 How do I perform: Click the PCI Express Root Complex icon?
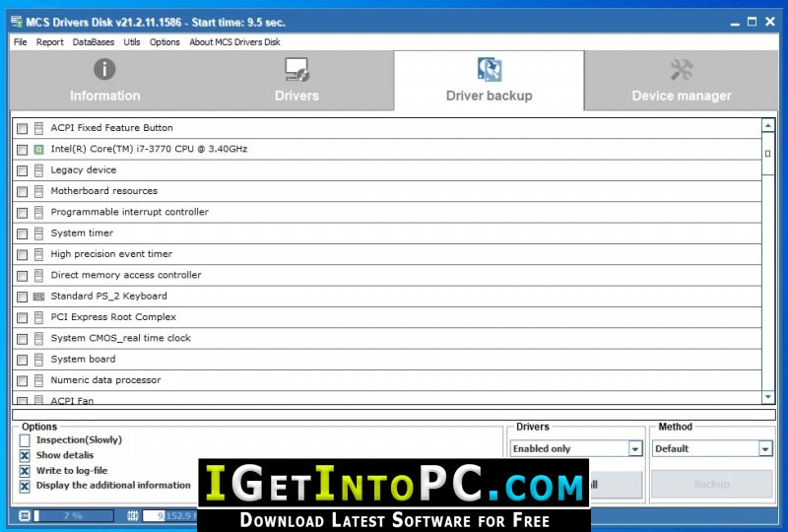[x=38, y=317]
